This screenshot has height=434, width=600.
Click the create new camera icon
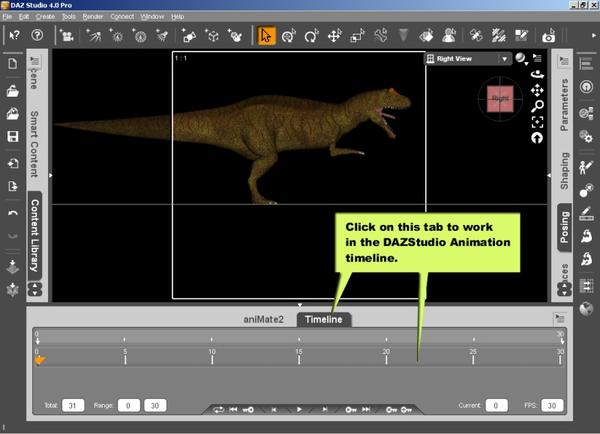(x=67, y=36)
